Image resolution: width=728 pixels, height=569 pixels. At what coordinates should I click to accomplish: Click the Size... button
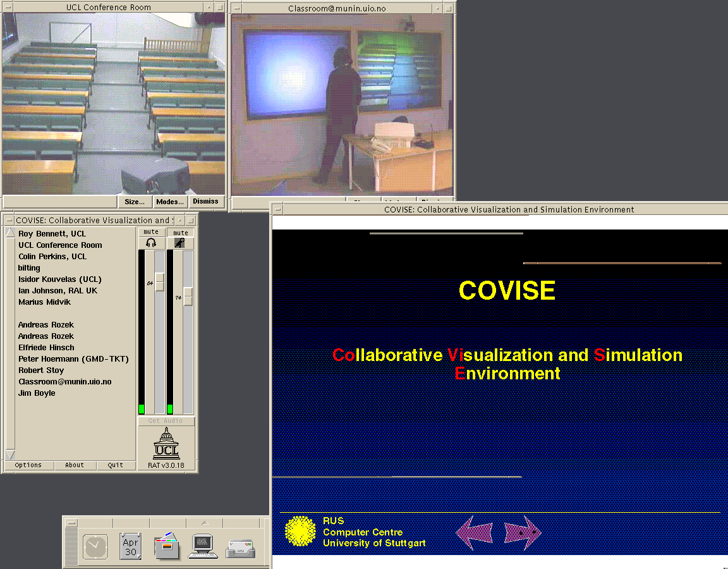(x=135, y=202)
